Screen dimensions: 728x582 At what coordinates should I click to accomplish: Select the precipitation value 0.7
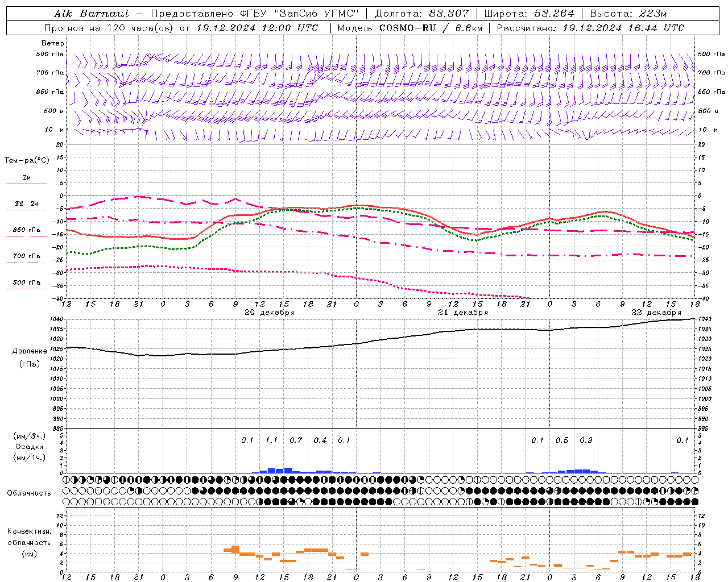point(296,440)
